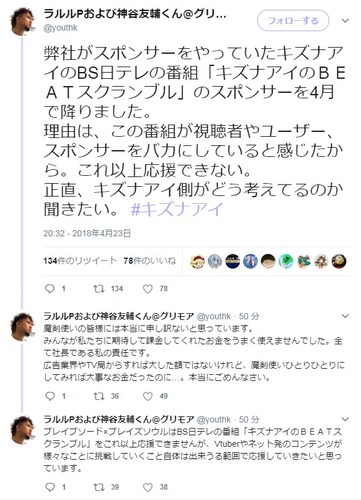Screen dimensions: 361x500
Task: View the 78件のいいね list
Action: 149,261
